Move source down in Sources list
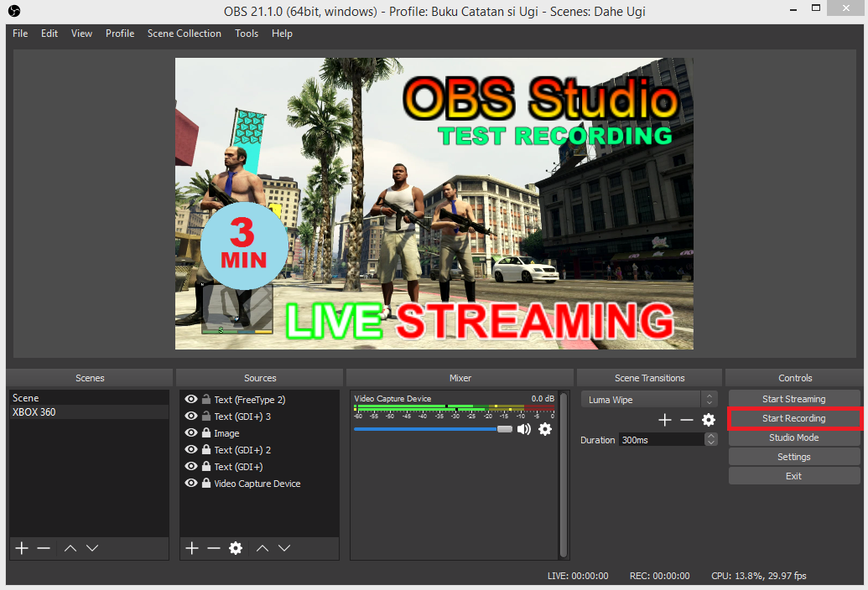Image resolution: width=868 pixels, height=590 pixels. click(284, 548)
